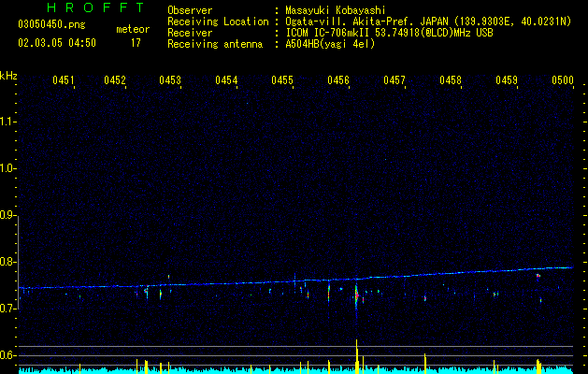Click the Receiver label

click(190, 33)
